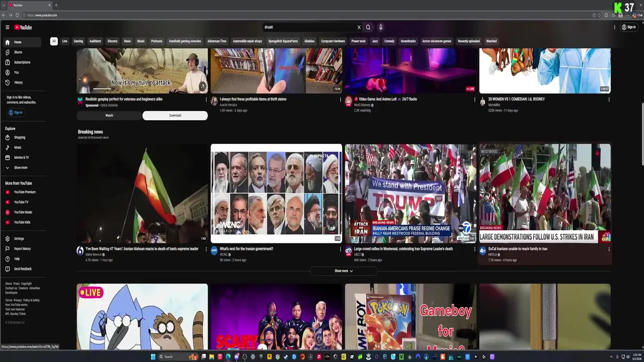
Task: Select the Watched filter chip
Action: click(492, 41)
